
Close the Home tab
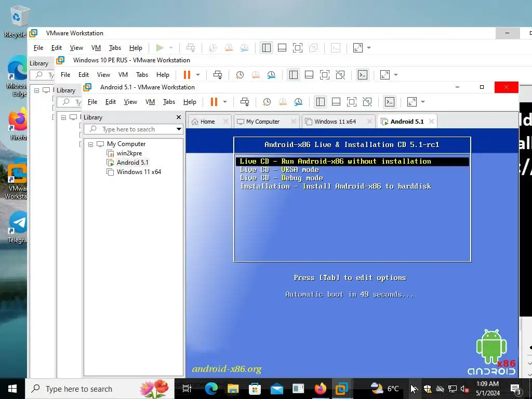point(225,122)
